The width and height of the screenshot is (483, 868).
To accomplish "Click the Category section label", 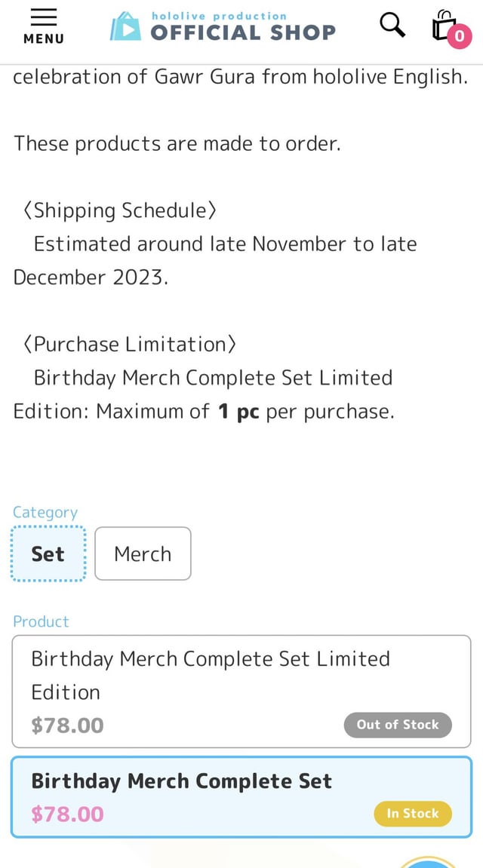I will [x=45, y=513].
